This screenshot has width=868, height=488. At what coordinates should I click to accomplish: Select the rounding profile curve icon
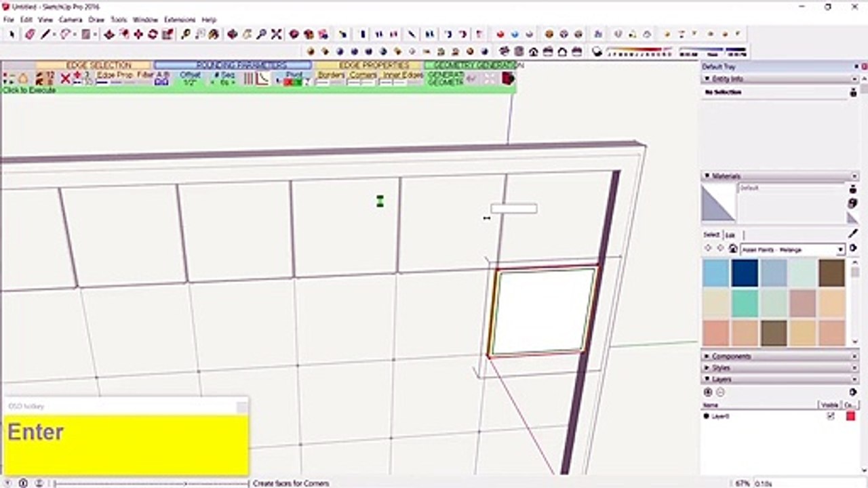pyautogui.click(x=262, y=79)
